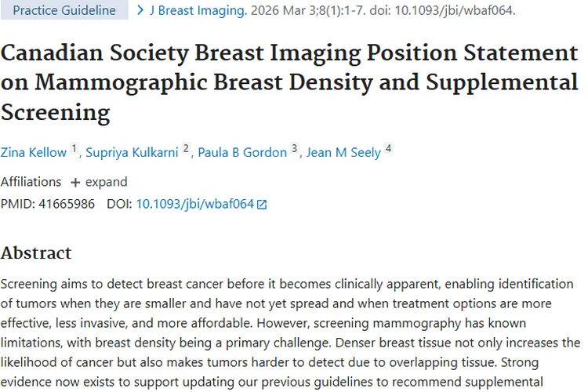588x392 pixels.
Task: Click the external link icon beside DOI
Action: (263, 205)
